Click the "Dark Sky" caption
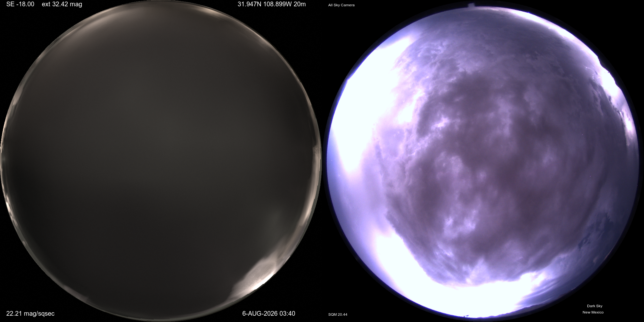The height and width of the screenshot is (322, 644). click(x=594, y=306)
